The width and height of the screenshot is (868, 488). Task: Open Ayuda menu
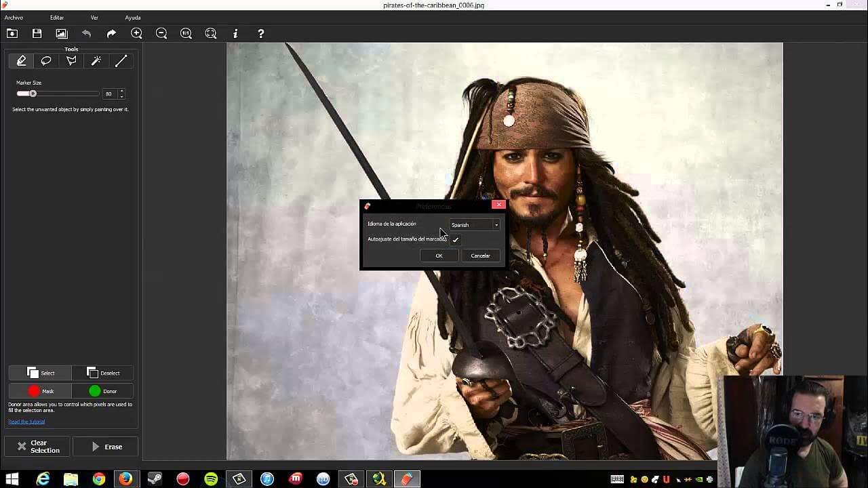coord(133,18)
